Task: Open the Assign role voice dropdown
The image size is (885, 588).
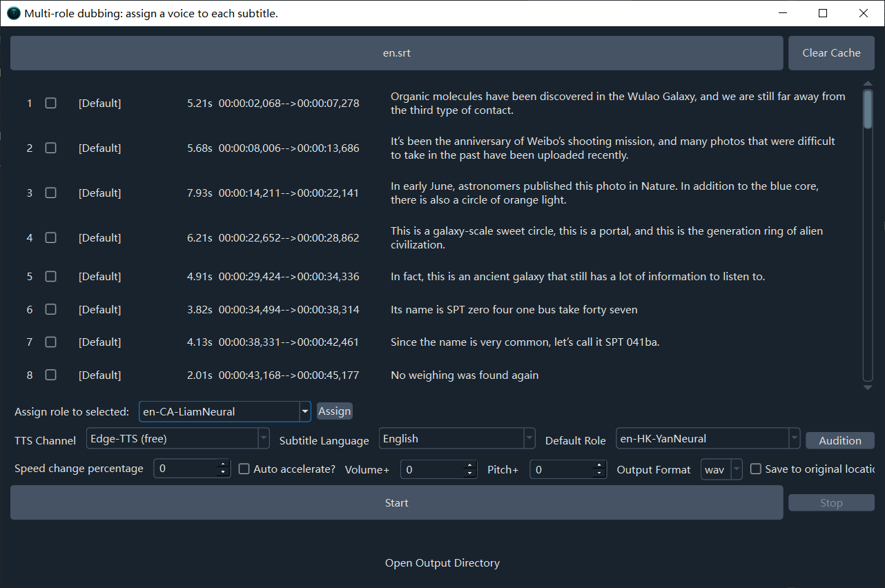Action: point(304,411)
